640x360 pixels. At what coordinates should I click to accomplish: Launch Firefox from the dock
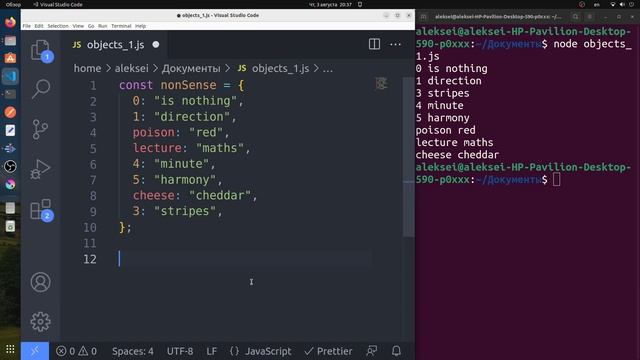pyautogui.click(x=10, y=22)
